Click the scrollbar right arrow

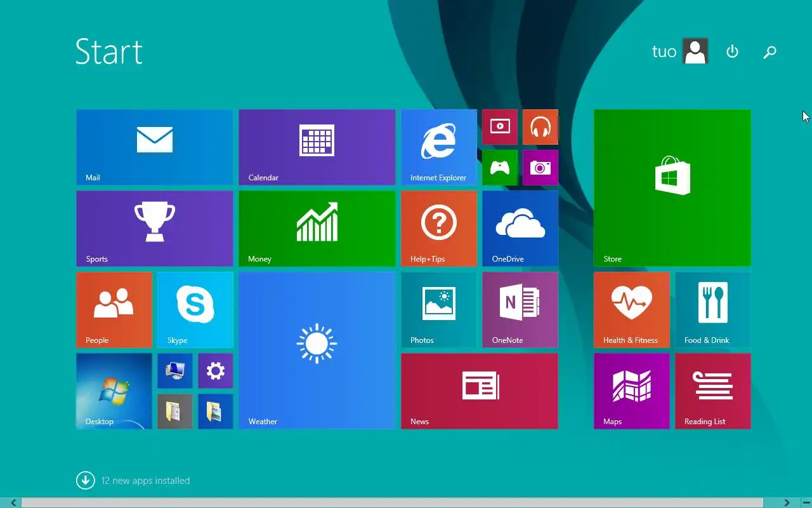click(787, 503)
